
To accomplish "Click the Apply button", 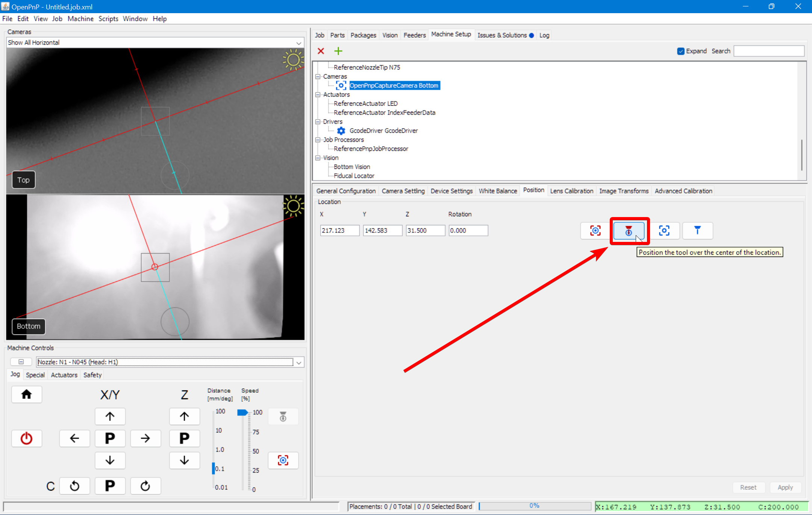I will pyautogui.click(x=785, y=487).
